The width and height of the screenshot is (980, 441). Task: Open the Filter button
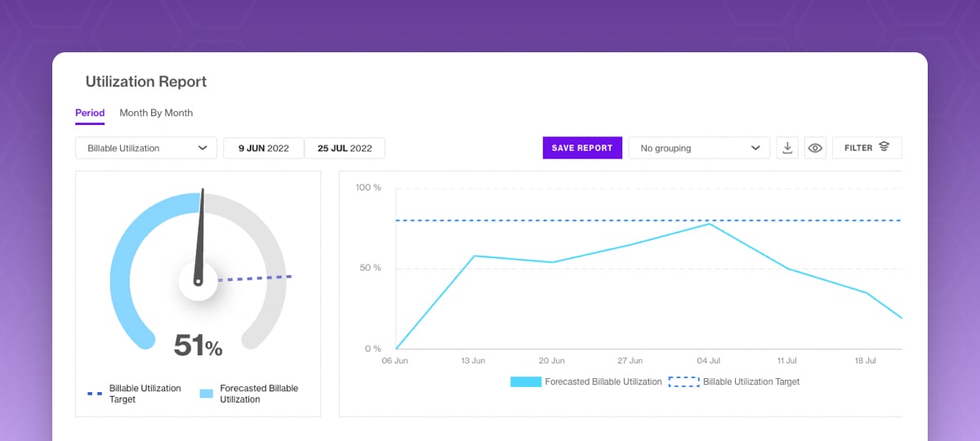click(866, 148)
